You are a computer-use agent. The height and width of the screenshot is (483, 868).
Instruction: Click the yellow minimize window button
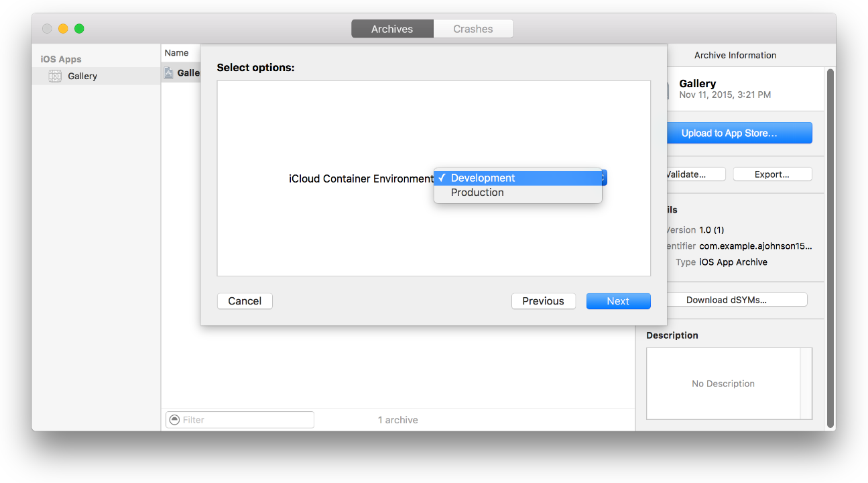click(63, 29)
